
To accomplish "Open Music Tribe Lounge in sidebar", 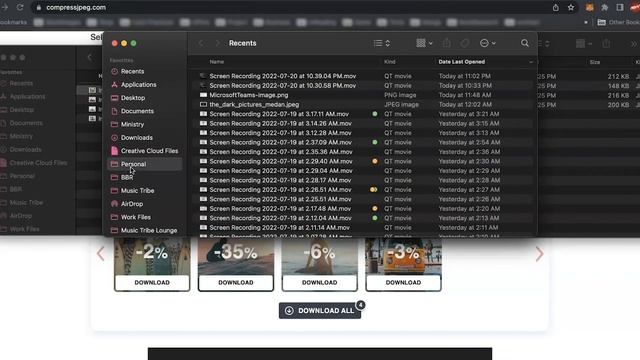I will (149, 230).
